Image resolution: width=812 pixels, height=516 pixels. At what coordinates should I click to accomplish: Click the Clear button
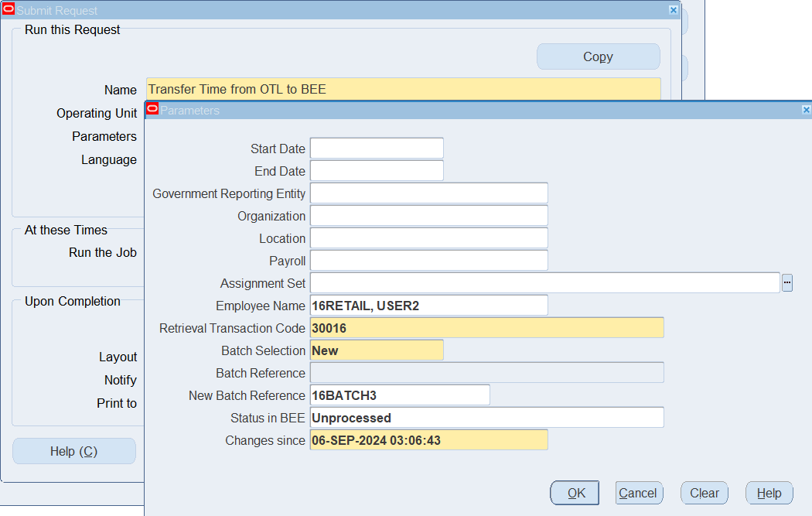click(x=705, y=493)
